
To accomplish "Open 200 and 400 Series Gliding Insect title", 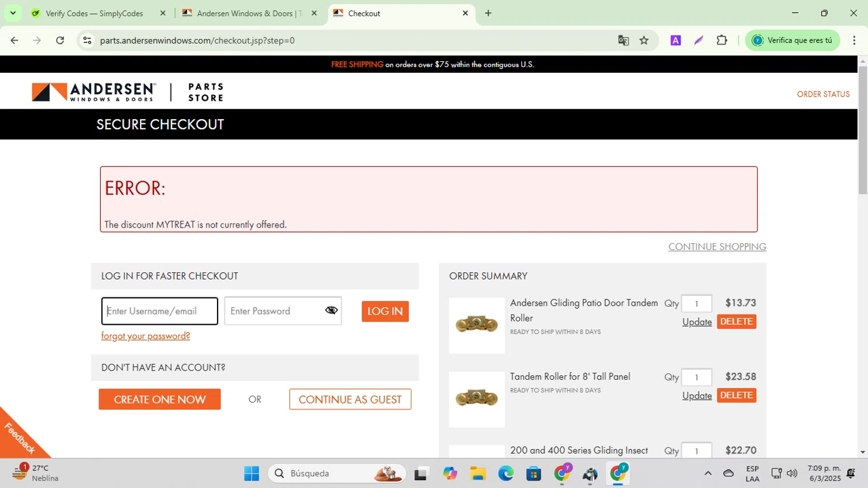I will pos(579,450).
